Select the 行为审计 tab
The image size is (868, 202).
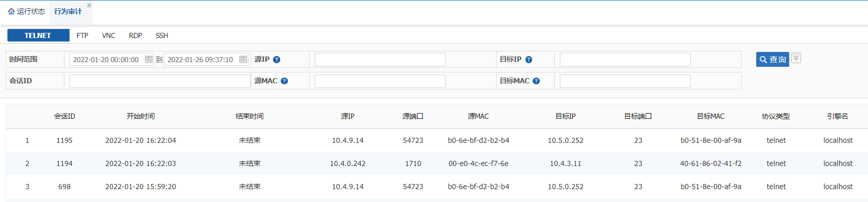point(68,11)
